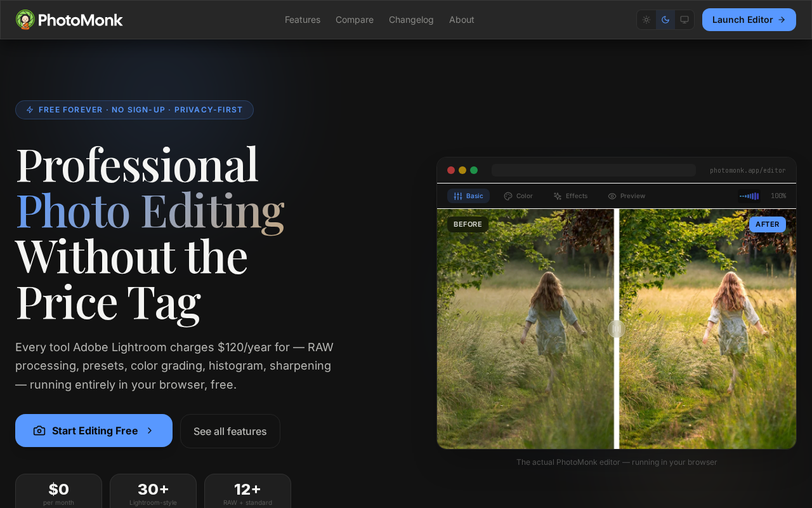Enable dark mode moon icon
The image size is (812, 508).
coord(665,20)
